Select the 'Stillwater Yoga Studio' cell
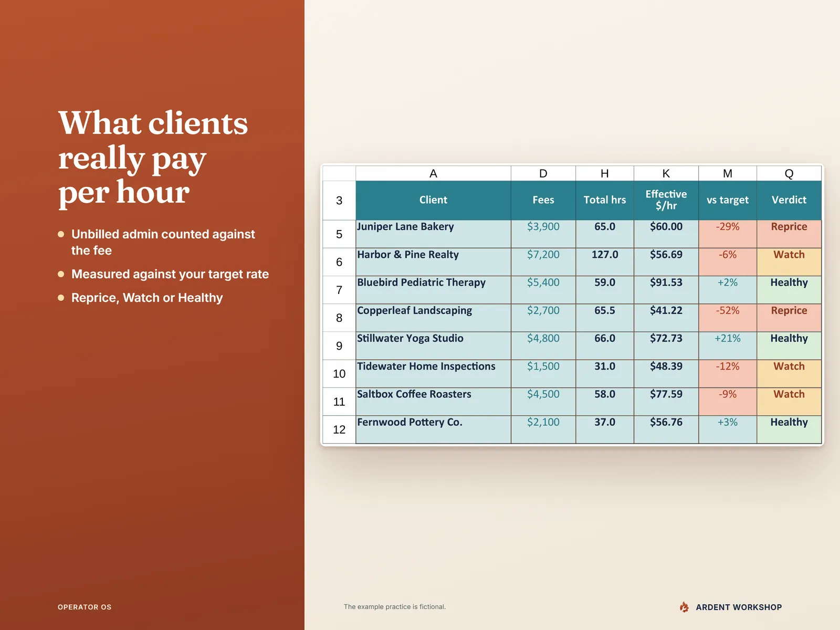Image resolution: width=840 pixels, height=630 pixels. (433, 345)
